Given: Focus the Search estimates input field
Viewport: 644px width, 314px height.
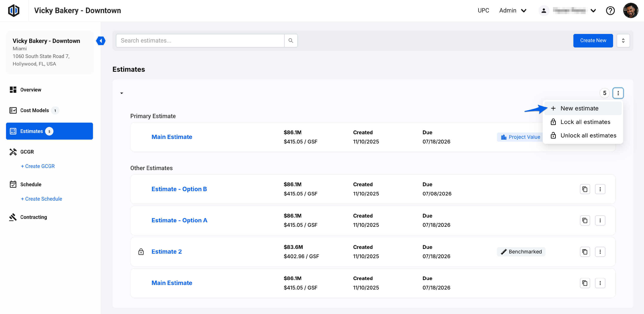Looking at the screenshot, I should (200, 41).
